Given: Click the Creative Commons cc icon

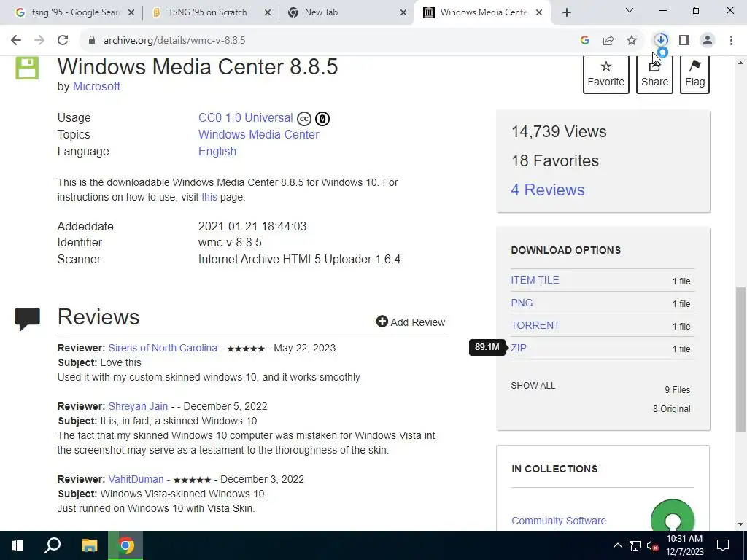Looking at the screenshot, I should pyautogui.click(x=304, y=118).
